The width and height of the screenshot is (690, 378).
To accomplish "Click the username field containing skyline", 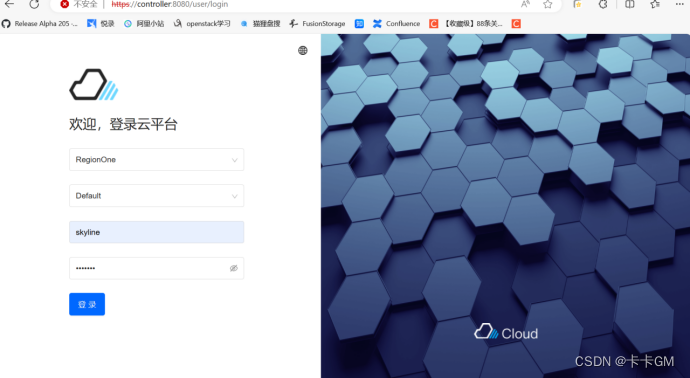I will (157, 232).
